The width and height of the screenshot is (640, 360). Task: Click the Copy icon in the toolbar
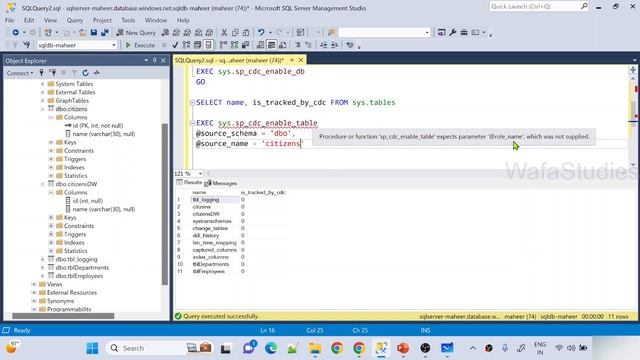[x=235, y=32]
